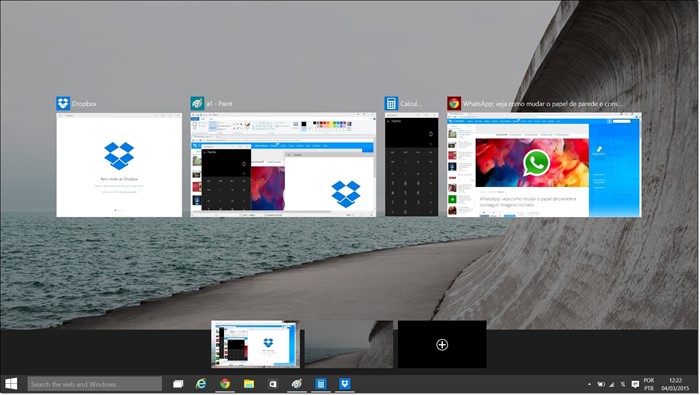700x395 pixels.
Task: Click the Chrome icon beside the WhatsApp title
Action: click(454, 103)
